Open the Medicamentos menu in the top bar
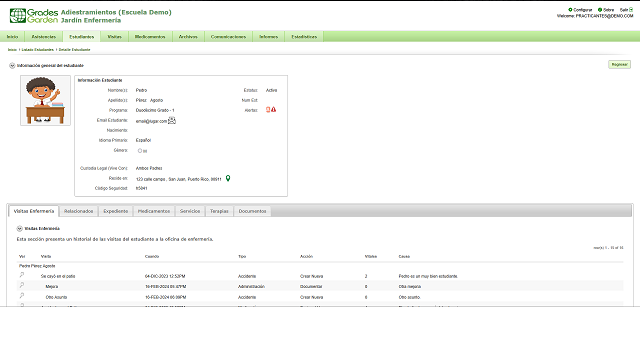This screenshot has width=640, height=360. [150, 37]
